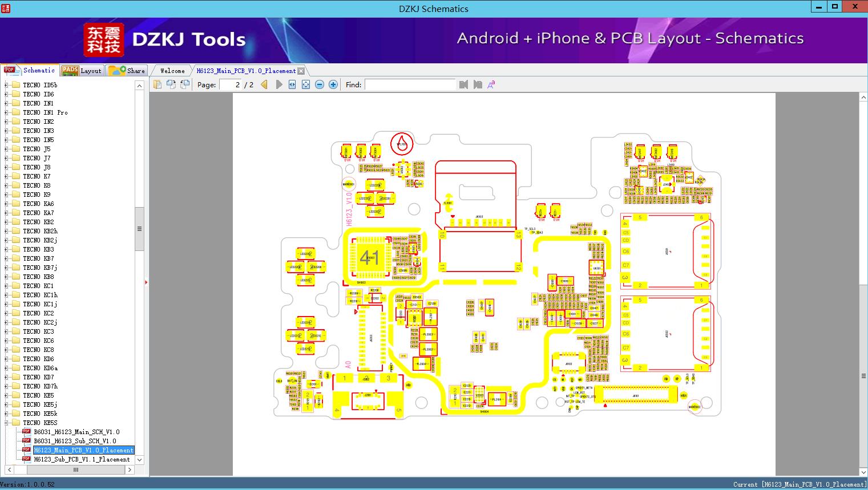Click the PDF icon of B6031_H6123_Main_SCH_V1.0
The height and width of the screenshot is (490, 868).
26,432
